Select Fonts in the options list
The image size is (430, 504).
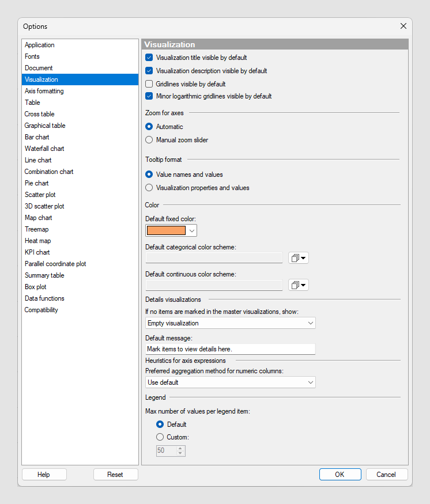tap(80, 56)
